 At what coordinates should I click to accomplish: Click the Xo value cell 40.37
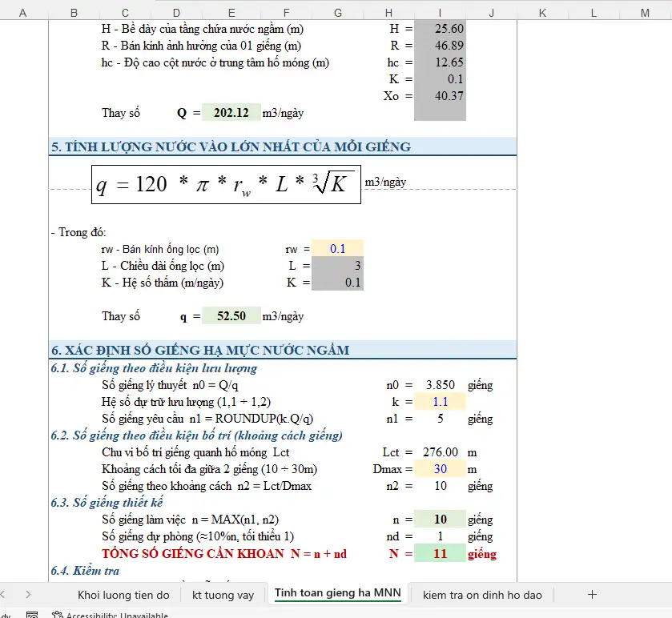[x=441, y=96]
